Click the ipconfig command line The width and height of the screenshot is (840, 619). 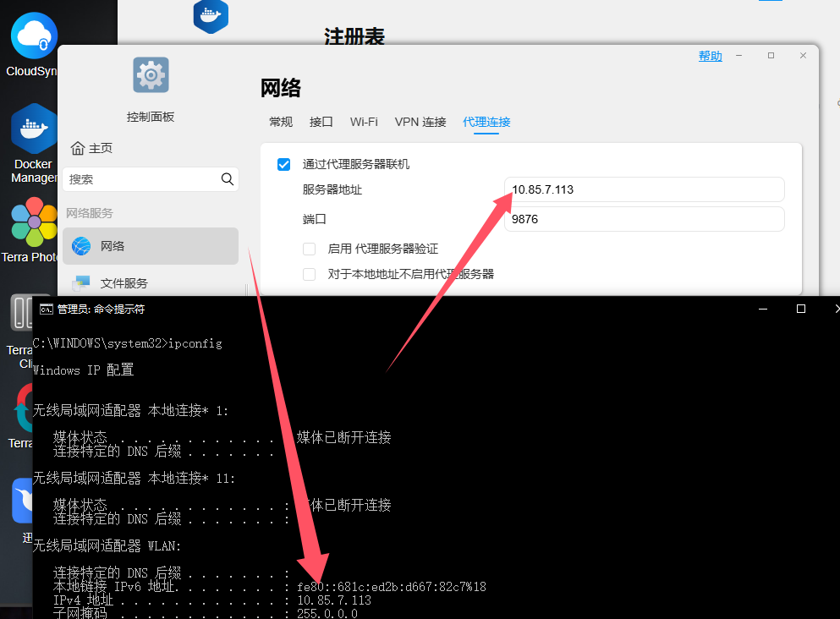click(128, 343)
